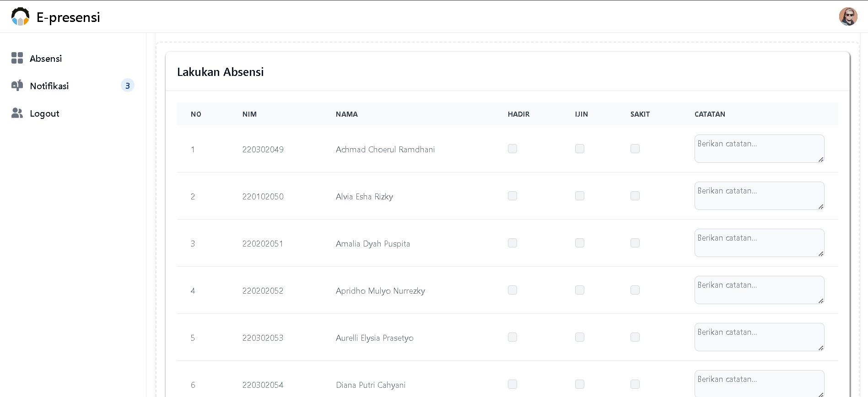
Task: Click the NAMA column header
Action: (x=347, y=114)
